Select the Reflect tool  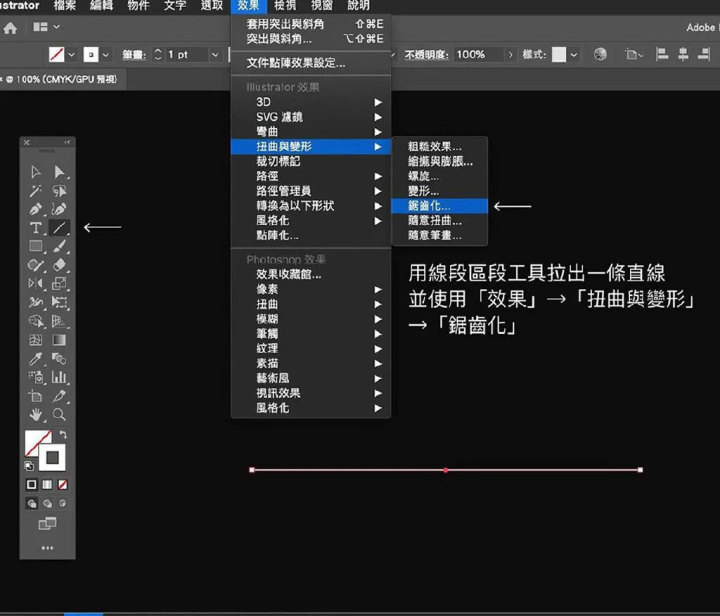[35, 283]
